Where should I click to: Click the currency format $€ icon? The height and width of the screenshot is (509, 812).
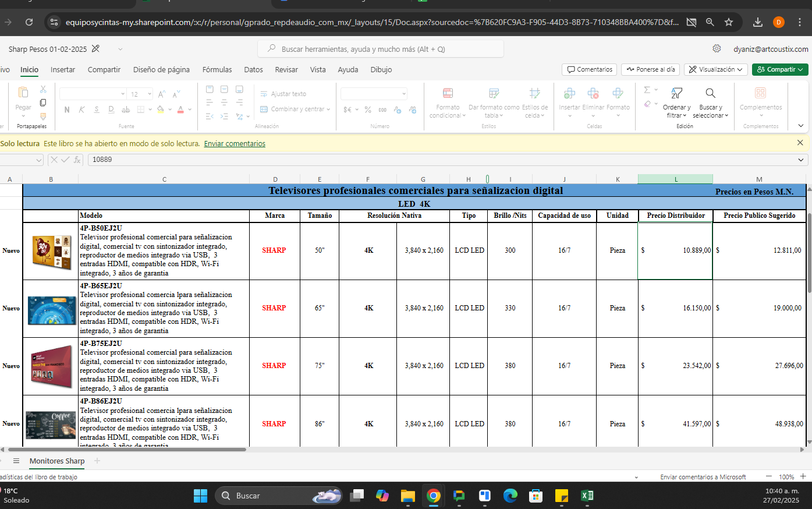348,109
